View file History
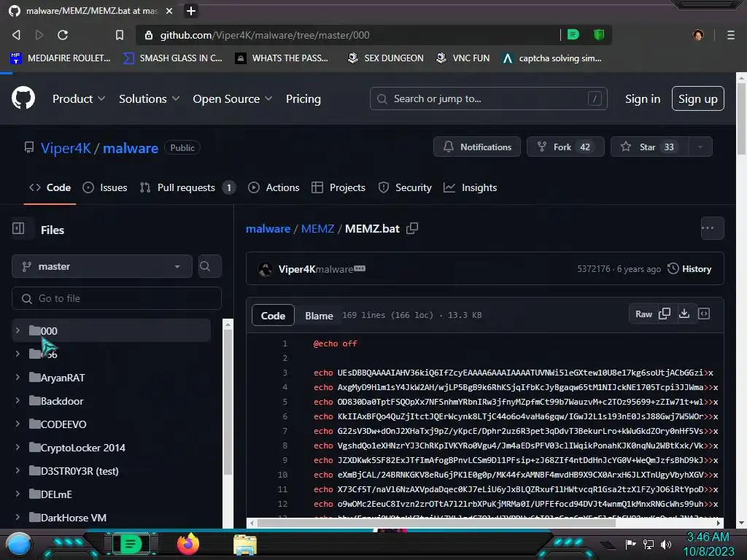The height and width of the screenshot is (560, 747). pyautogui.click(x=690, y=268)
